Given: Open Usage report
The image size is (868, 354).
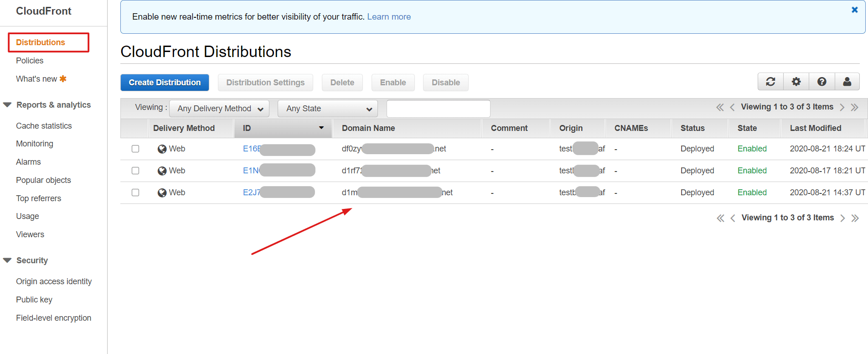Looking at the screenshot, I should (27, 216).
